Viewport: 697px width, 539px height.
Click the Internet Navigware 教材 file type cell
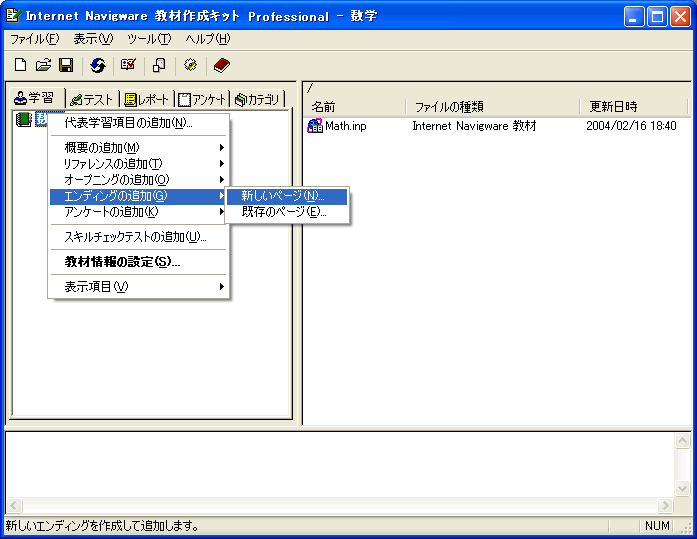(474, 126)
